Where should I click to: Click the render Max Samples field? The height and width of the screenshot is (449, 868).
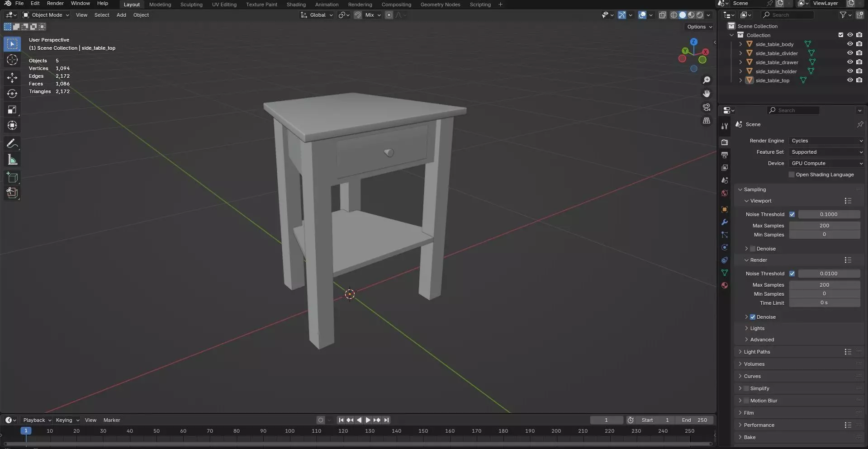click(x=824, y=285)
